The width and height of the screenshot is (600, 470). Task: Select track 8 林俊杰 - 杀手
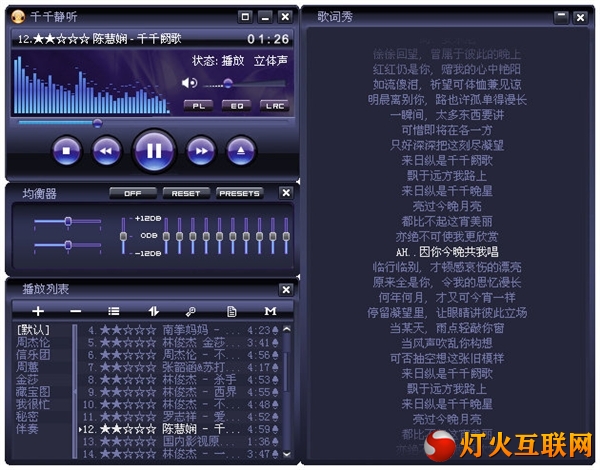click(179, 380)
